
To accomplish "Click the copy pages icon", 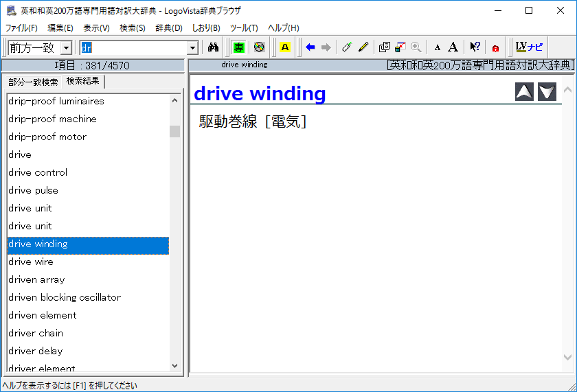I will 384,47.
